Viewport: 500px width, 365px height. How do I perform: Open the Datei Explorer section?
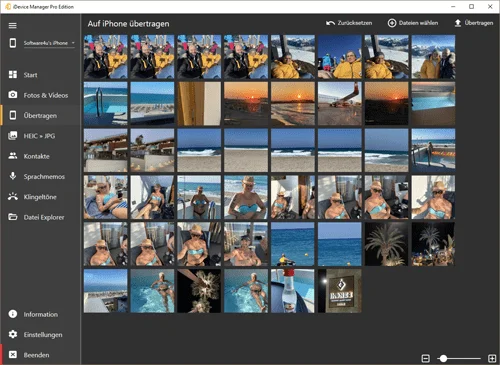[x=44, y=217]
